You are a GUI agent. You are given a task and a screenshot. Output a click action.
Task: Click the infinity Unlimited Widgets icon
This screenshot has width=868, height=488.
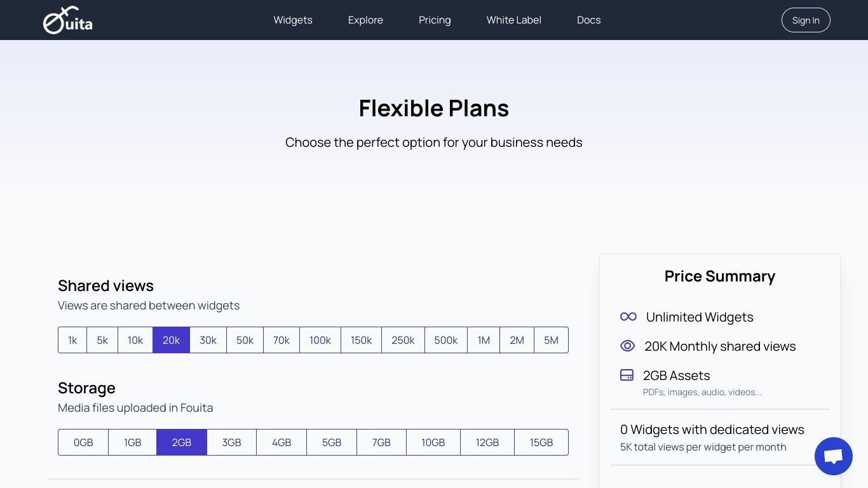coord(628,316)
